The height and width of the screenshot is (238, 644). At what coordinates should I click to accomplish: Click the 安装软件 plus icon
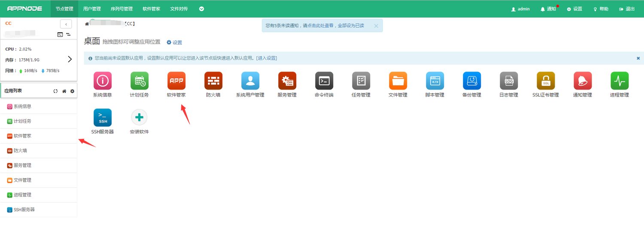pos(139,117)
